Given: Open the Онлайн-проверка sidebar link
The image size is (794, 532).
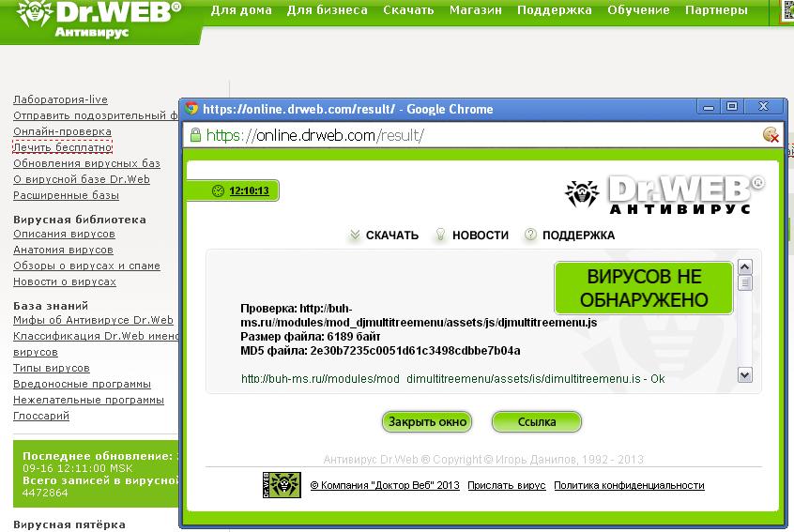Looking at the screenshot, I should (x=62, y=131).
